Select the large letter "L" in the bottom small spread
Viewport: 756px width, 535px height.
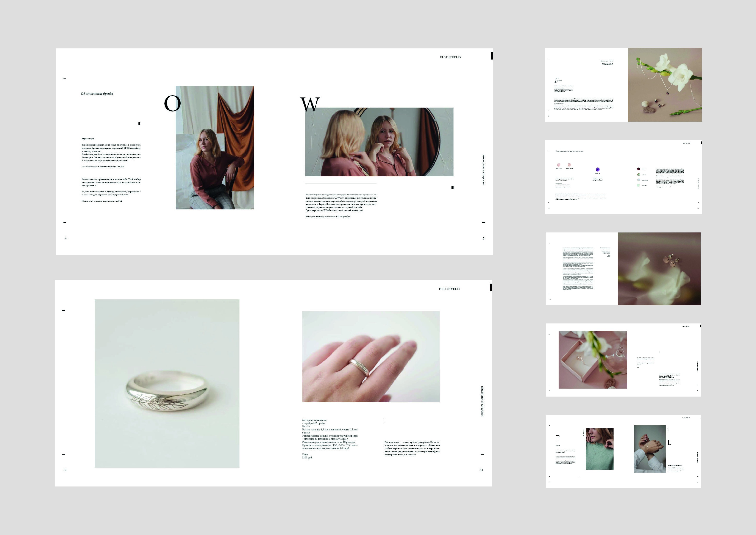[x=669, y=442]
